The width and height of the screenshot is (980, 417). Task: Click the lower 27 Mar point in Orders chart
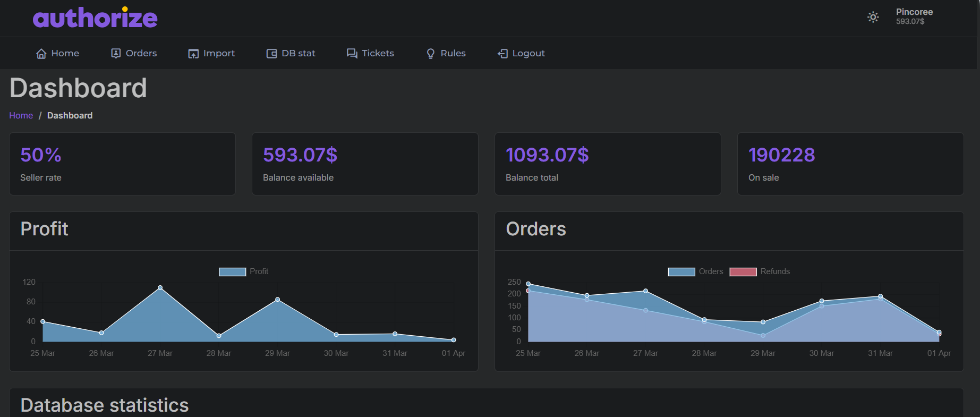point(646,310)
